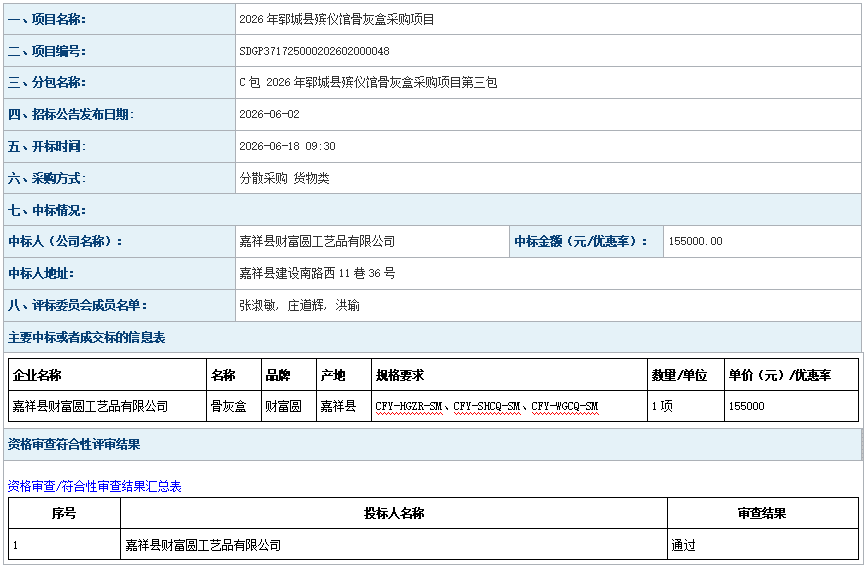Image resolution: width=867 pixels, height=570 pixels.
Task: Click winner address 嘉祥县建设南路西11巷36号
Action: tap(317, 273)
